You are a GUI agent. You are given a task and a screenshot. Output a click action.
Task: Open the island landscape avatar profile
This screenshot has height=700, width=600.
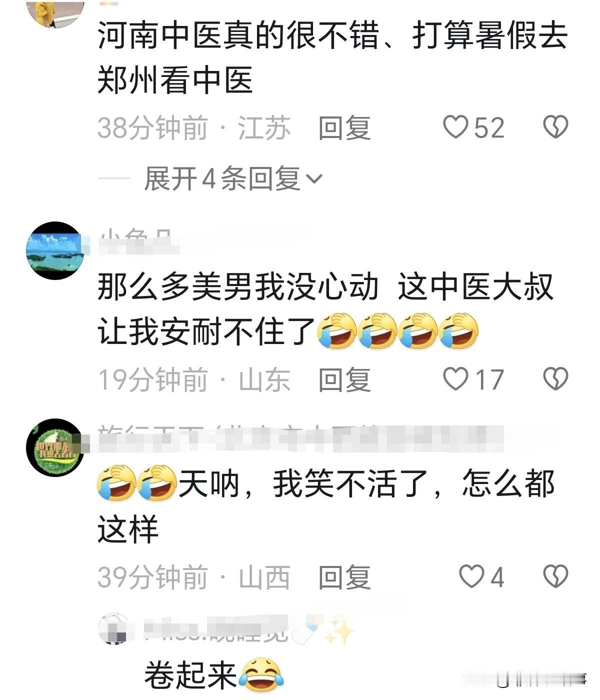(x=55, y=250)
